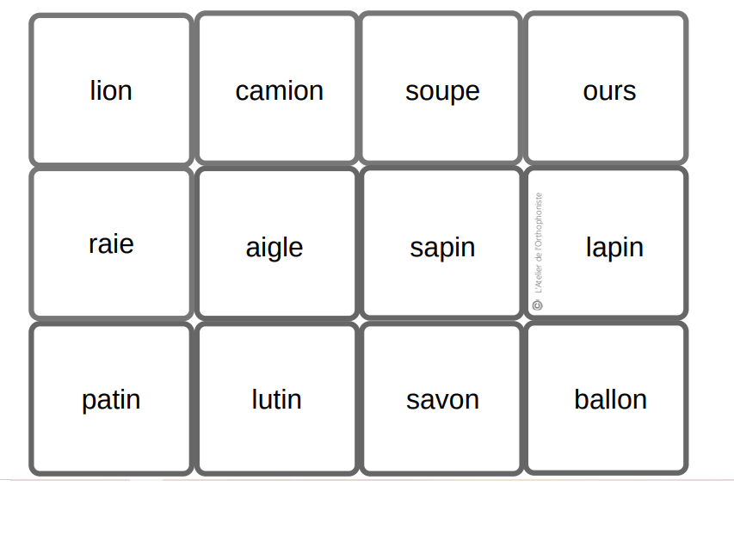Select the lion word card
The image size is (734, 560).
click(111, 90)
